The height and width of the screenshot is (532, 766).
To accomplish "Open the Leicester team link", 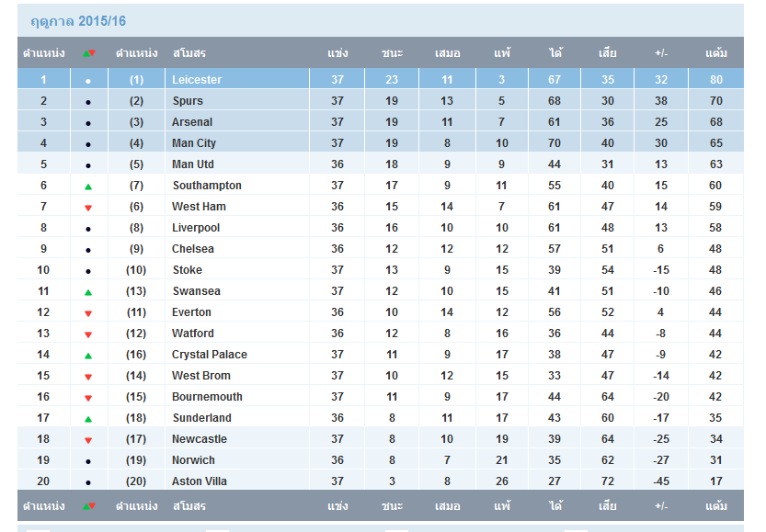I will tap(197, 80).
